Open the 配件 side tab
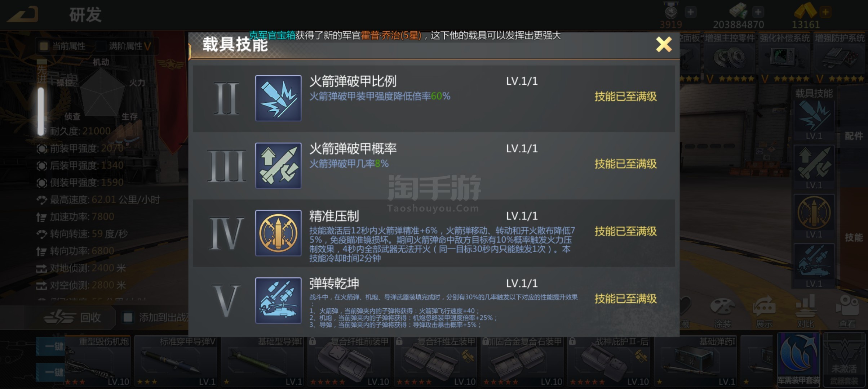This screenshot has height=389, width=868. [854, 136]
